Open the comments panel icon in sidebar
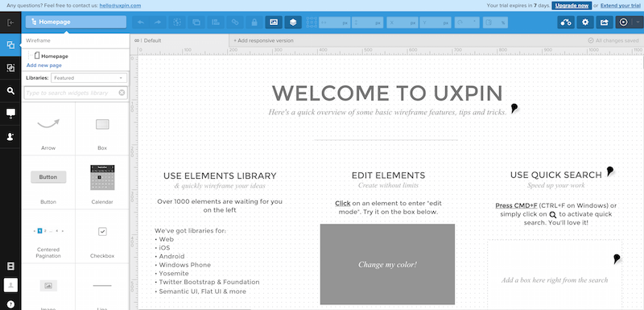The width and height of the screenshot is (644, 310). 10,114
